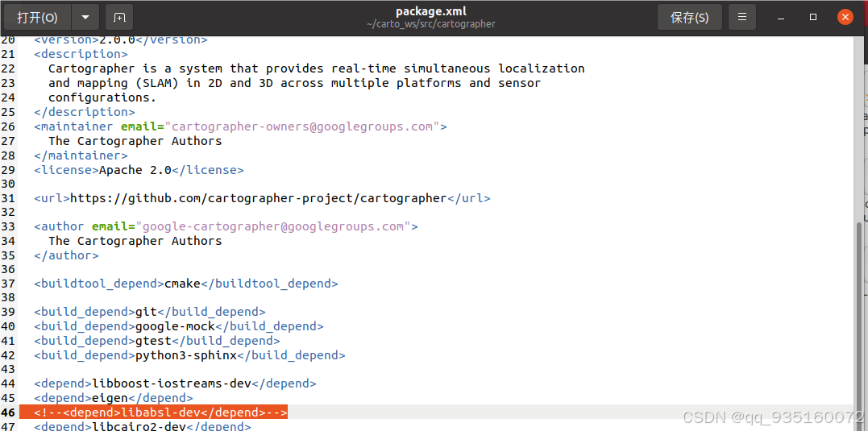The image size is (868, 431).
Task: Close the package.xml window
Action: tap(845, 17)
